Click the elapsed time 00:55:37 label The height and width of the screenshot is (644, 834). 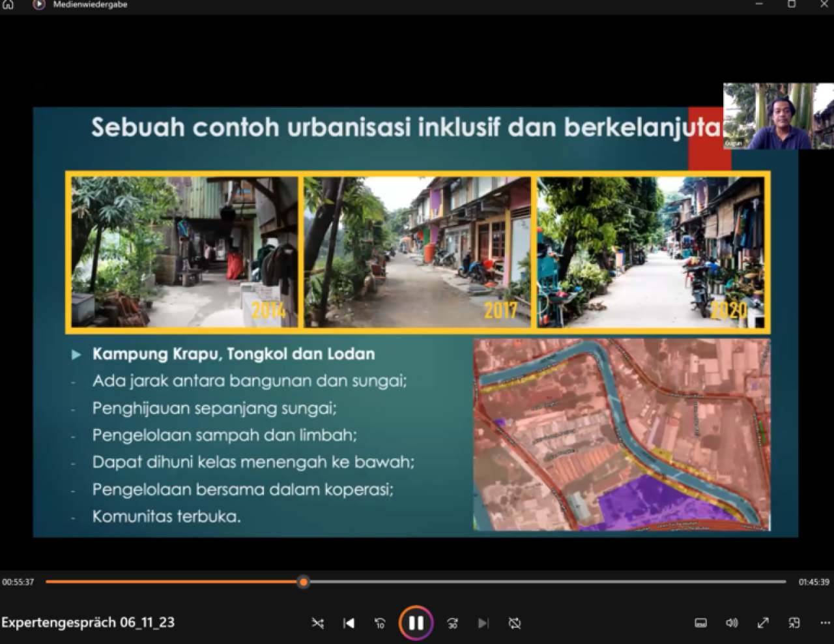(18, 582)
